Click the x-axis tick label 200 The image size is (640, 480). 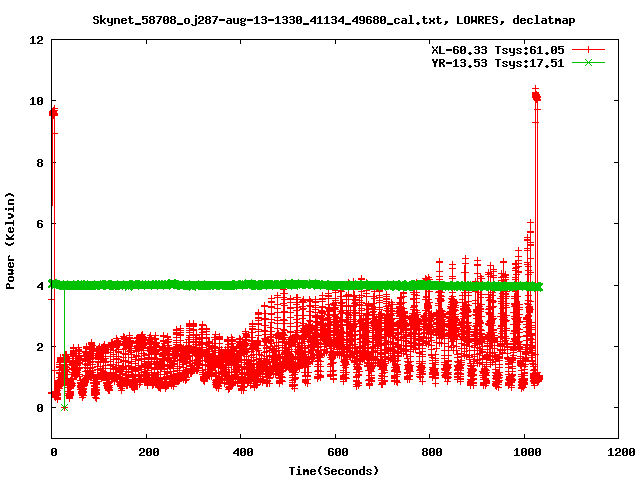pyautogui.click(x=149, y=452)
